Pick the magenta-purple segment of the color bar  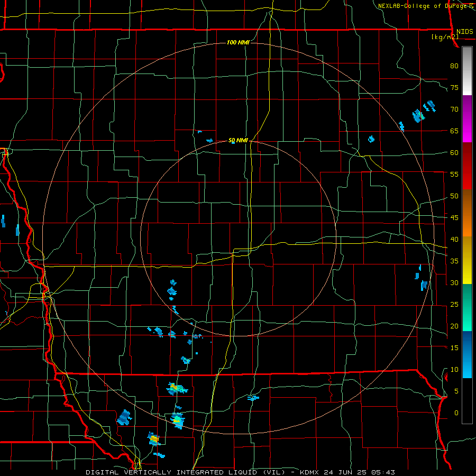tap(467, 119)
